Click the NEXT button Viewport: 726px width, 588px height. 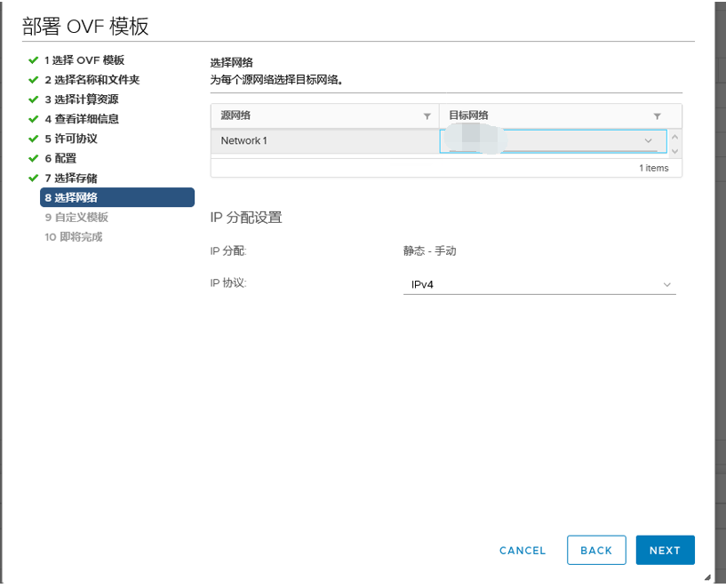(x=665, y=550)
